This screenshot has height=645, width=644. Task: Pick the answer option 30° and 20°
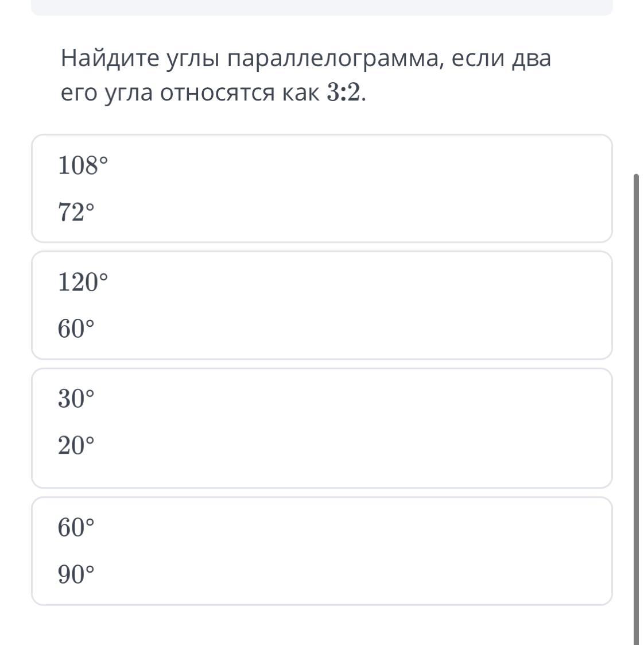pos(321,428)
